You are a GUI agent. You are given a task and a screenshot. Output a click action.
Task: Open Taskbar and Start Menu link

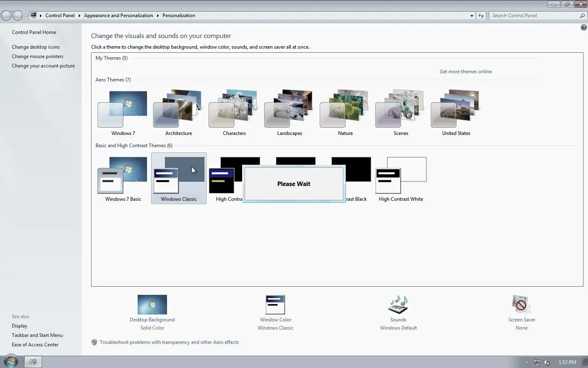[x=37, y=335]
